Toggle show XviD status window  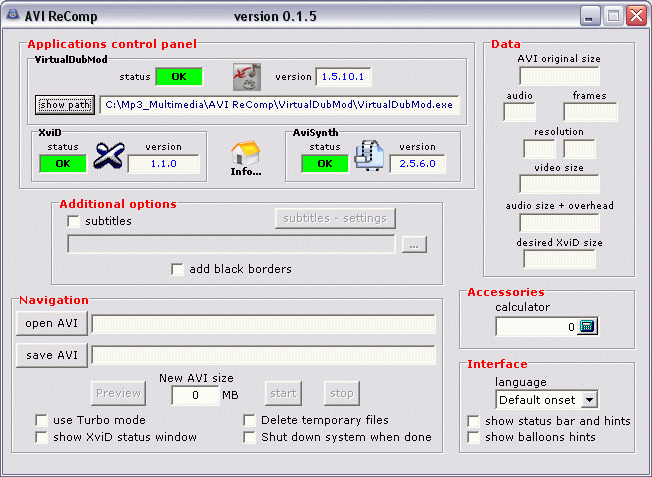42,437
